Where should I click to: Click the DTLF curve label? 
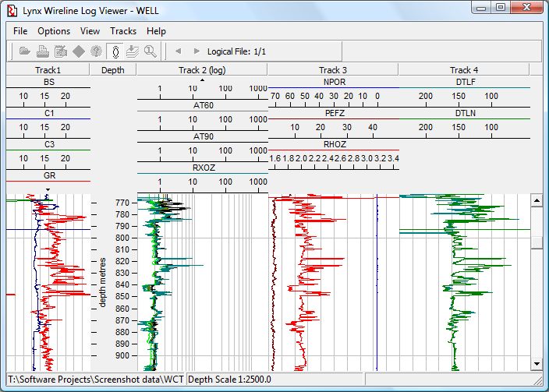[x=466, y=82]
